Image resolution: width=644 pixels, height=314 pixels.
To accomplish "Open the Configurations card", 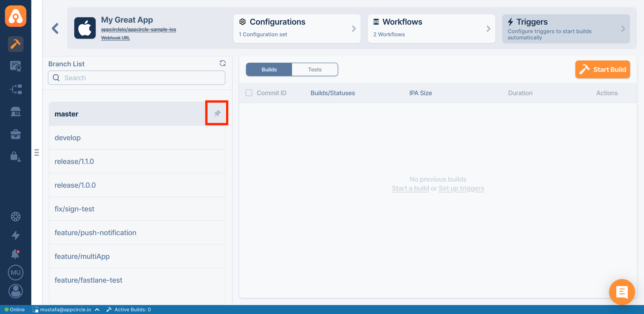I will tap(297, 28).
